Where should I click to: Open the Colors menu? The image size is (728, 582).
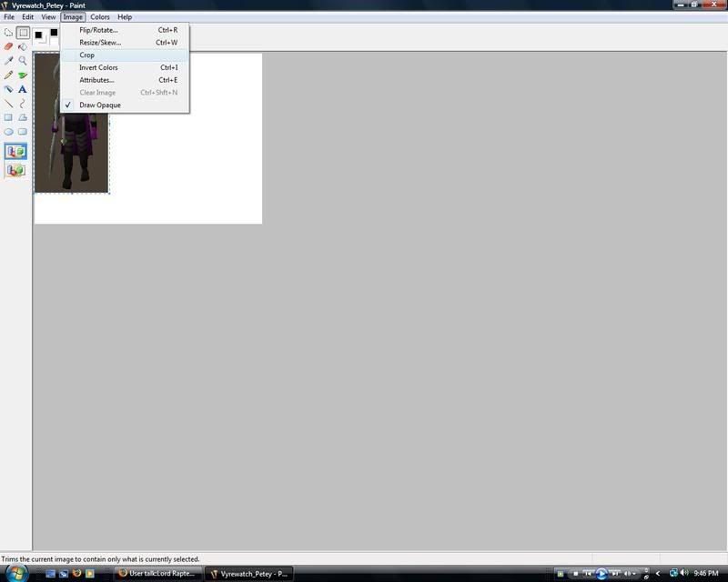tap(100, 17)
